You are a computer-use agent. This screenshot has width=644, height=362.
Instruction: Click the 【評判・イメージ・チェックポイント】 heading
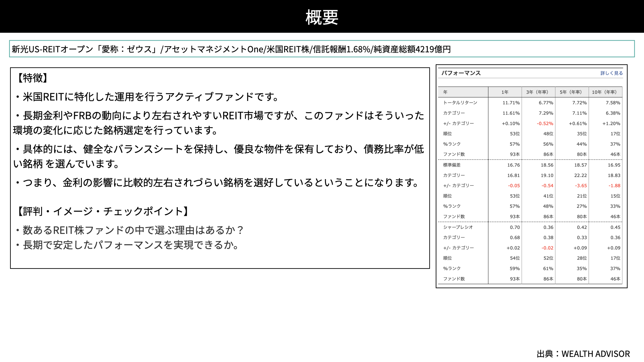pyautogui.click(x=103, y=211)
